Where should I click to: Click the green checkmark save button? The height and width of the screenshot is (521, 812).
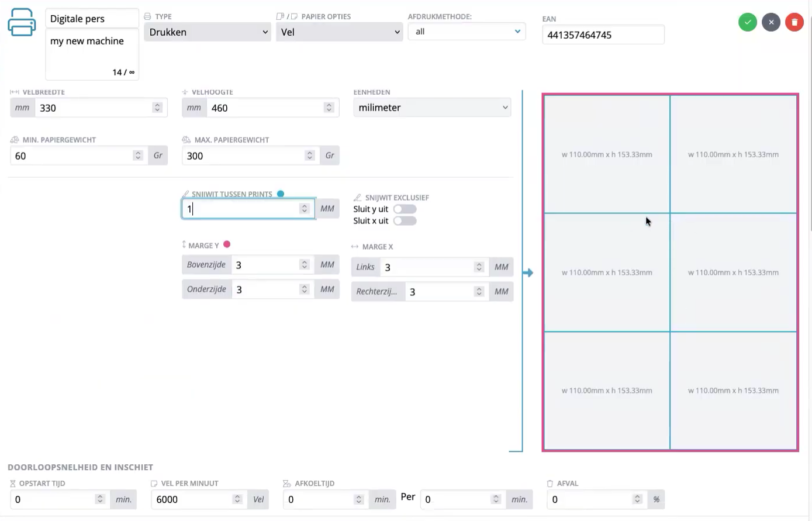[x=747, y=22]
